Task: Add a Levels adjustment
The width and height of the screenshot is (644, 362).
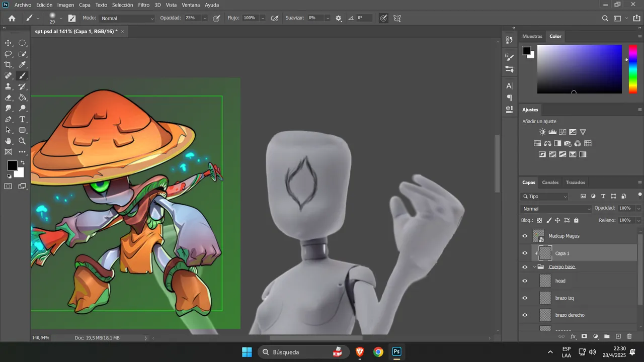Action: (552, 132)
